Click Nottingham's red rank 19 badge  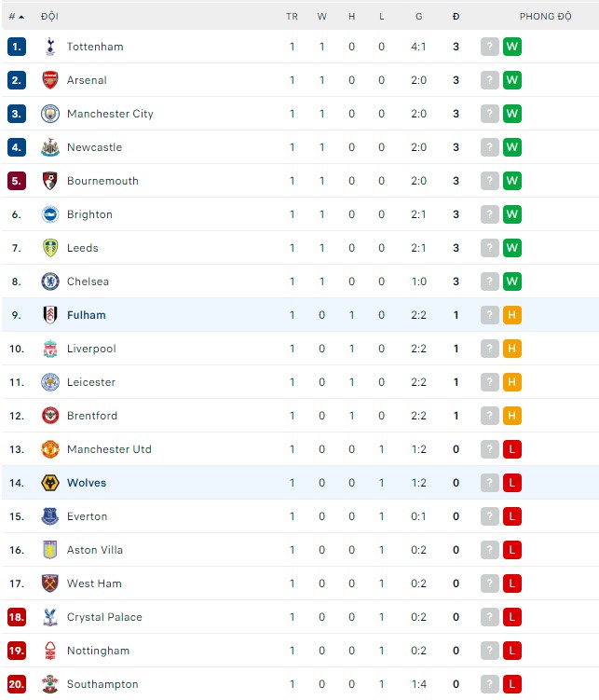point(16,651)
